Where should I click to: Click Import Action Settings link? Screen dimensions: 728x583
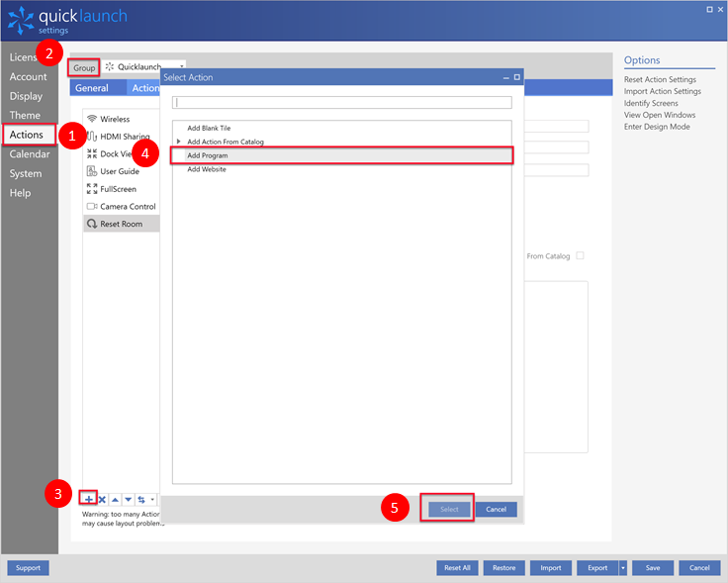(662, 91)
